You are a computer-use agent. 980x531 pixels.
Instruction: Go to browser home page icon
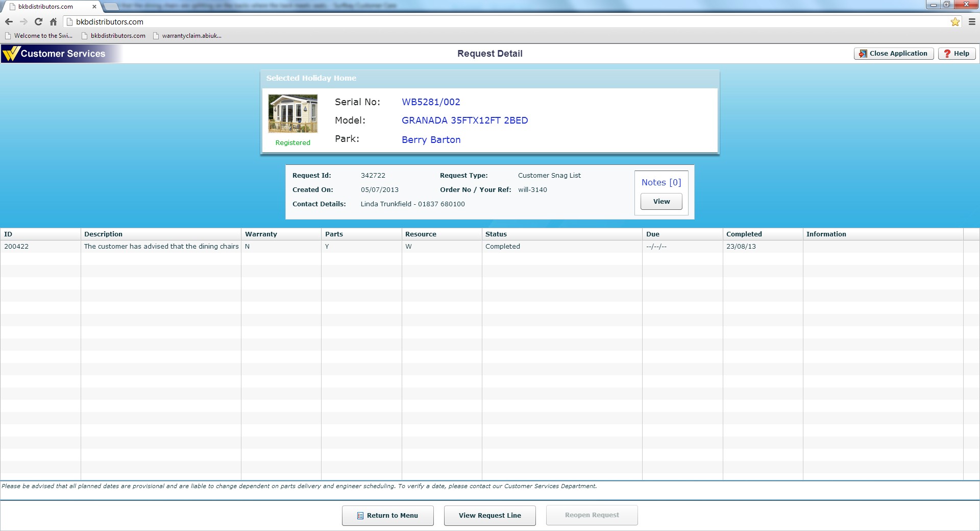[x=53, y=22]
